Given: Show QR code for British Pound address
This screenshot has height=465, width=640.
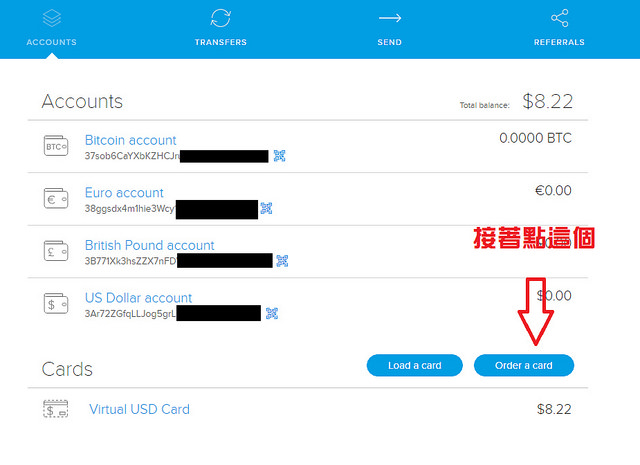Looking at the screenshot, I should 283,261.
